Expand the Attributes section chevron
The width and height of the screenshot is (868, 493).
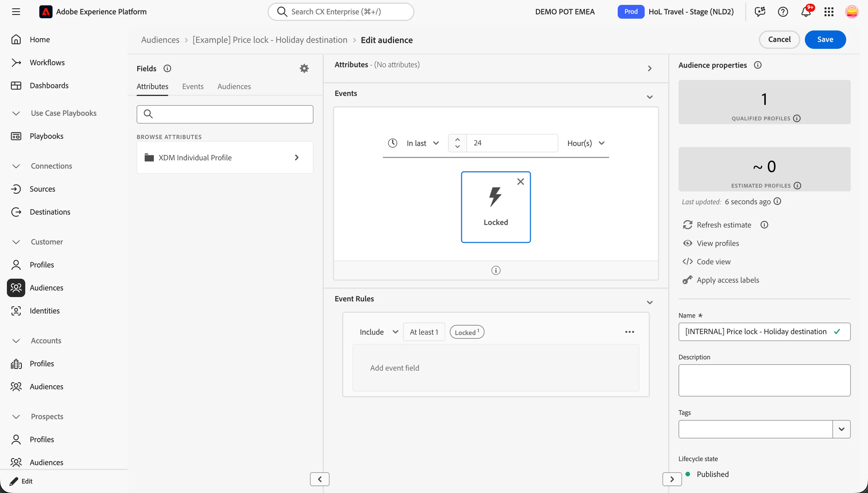650,68
